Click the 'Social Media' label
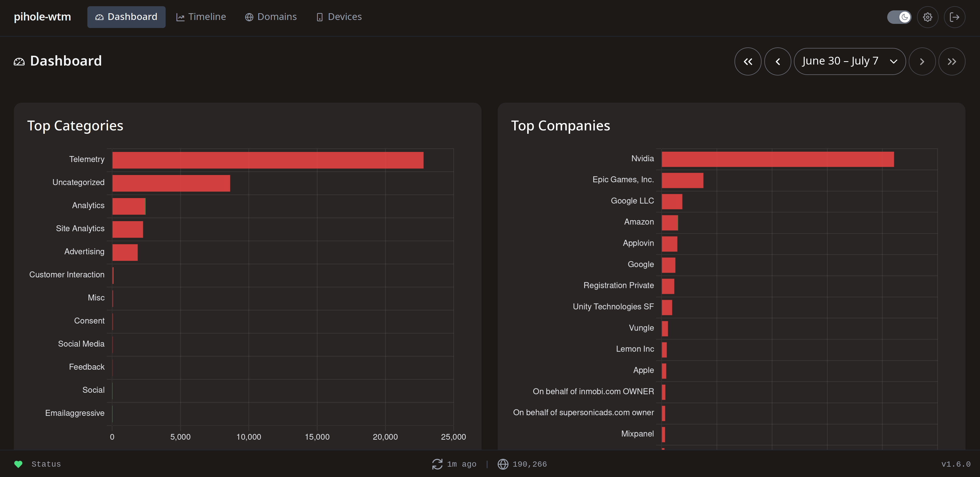The image size is (980, 477). (x=81, y=344)
